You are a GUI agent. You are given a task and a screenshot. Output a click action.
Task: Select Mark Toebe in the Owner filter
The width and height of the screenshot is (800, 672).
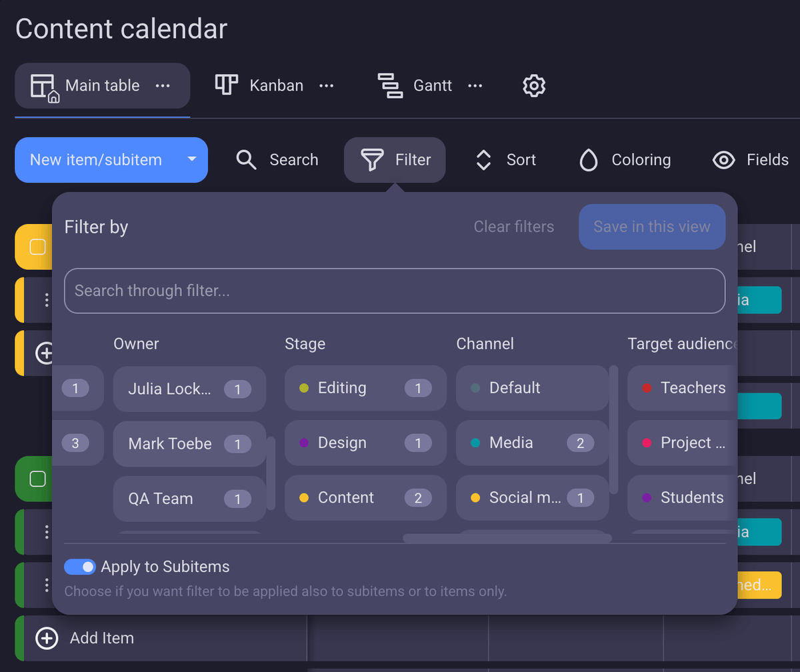pyautogui.click(x=189, y=443)
